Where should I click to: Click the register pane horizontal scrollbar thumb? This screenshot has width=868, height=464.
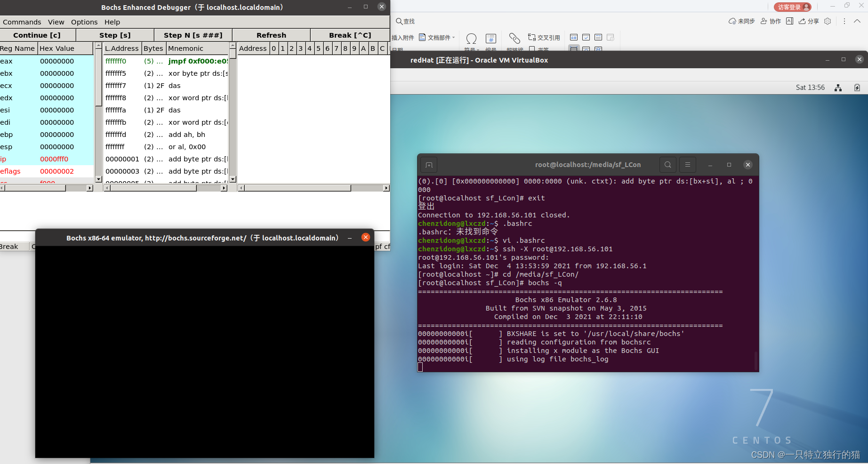click(x=35, y=188)
